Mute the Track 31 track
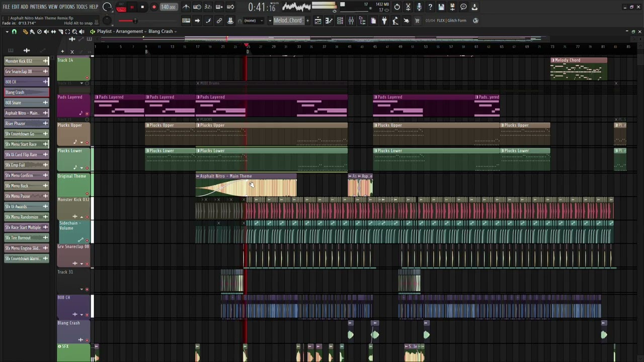This screenshot has width=644, height=362. [x=87, y=289]
